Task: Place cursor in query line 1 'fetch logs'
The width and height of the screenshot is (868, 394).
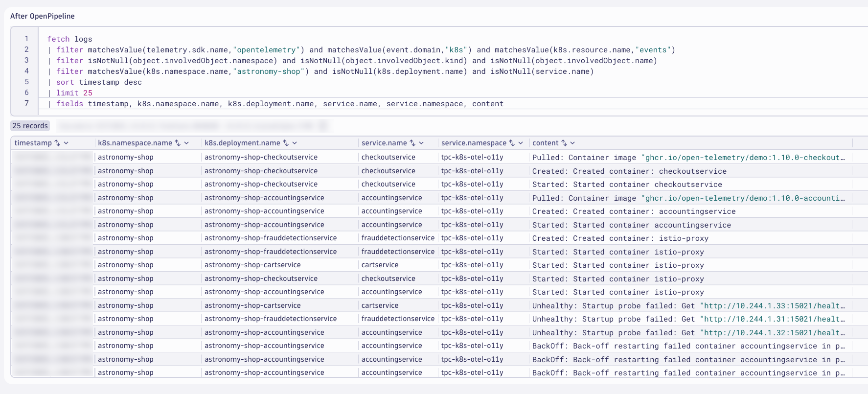Action: pyautogui.click(x=69, y=39)
